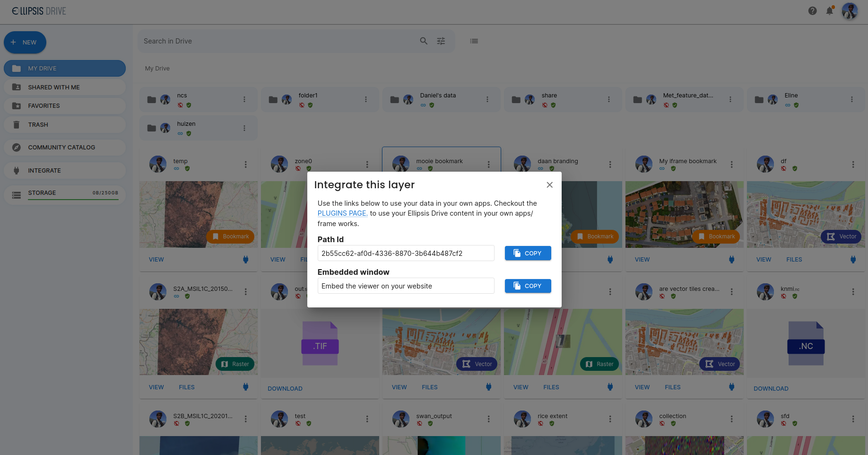Open the ncs folder
The height and width of the screenshot is (455, 868).
[x=199, y=99]
